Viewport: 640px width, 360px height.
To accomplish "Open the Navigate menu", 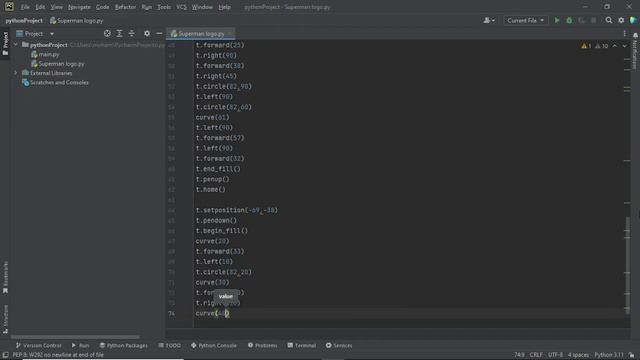I will [x=79, y=7].
